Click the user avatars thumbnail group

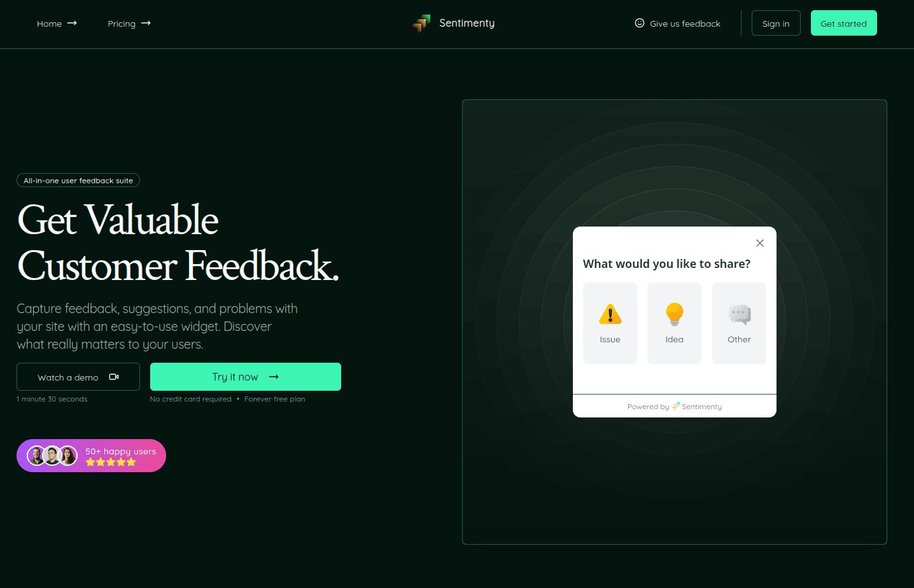point(52,456)
